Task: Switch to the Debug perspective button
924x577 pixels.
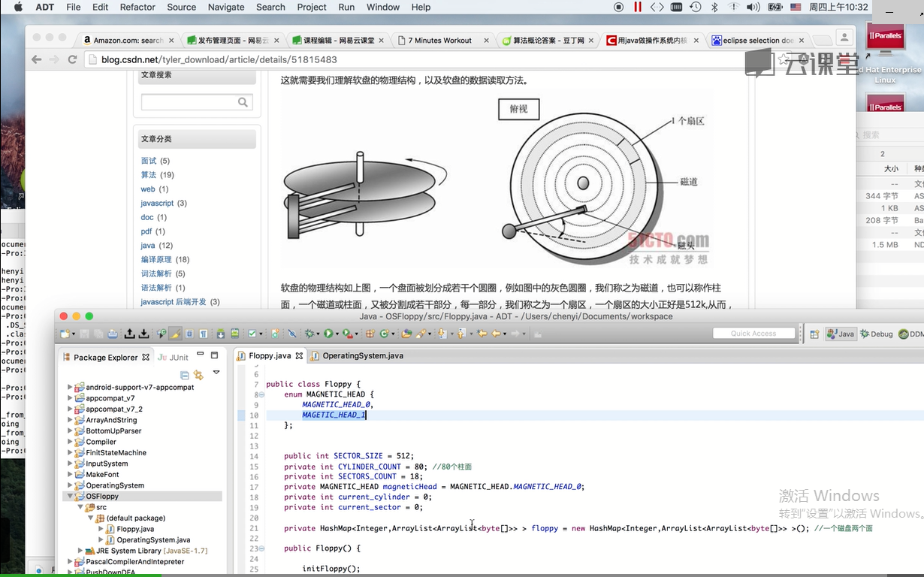Action: [877, 334]
